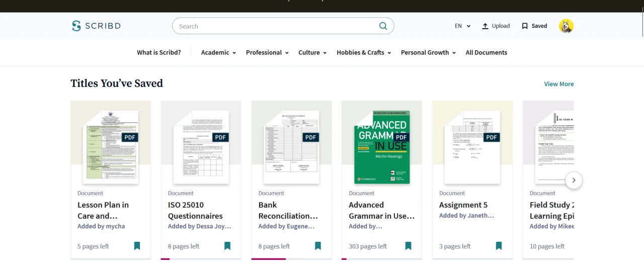Open Bank Reconciliation… title
Screen dimensions: 644x278
pyautogui.click(x=288, y=210)
